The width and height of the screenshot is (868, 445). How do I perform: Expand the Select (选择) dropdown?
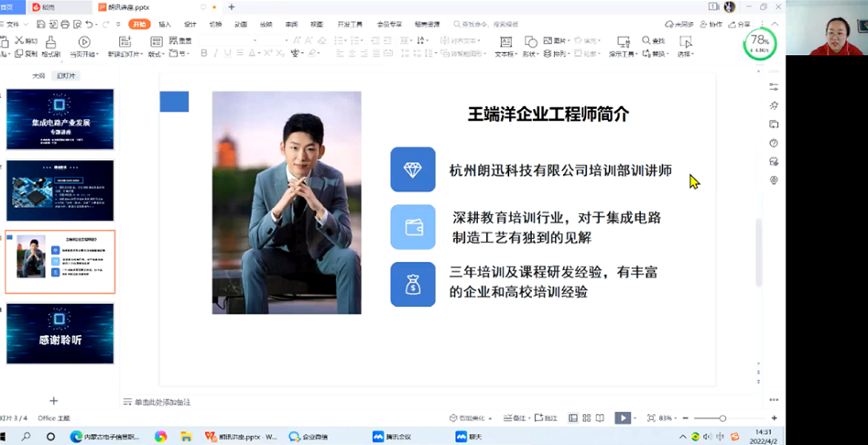[x=686, y=54]
